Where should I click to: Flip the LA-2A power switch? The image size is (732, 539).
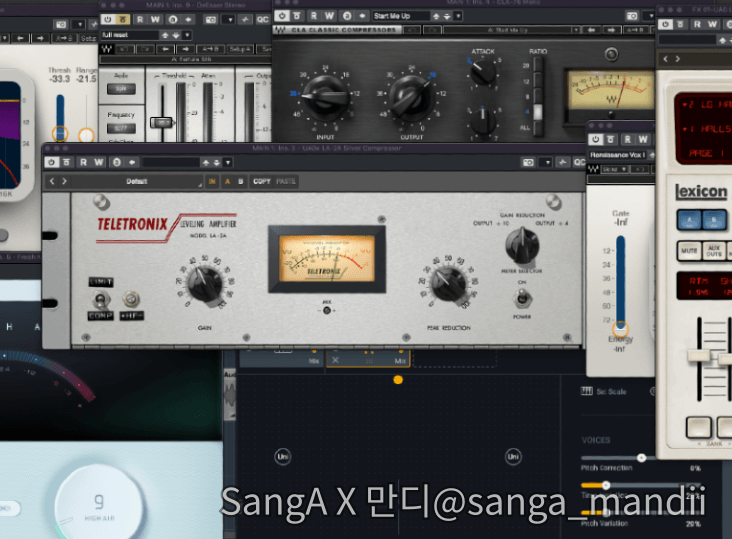coord(521,299)
